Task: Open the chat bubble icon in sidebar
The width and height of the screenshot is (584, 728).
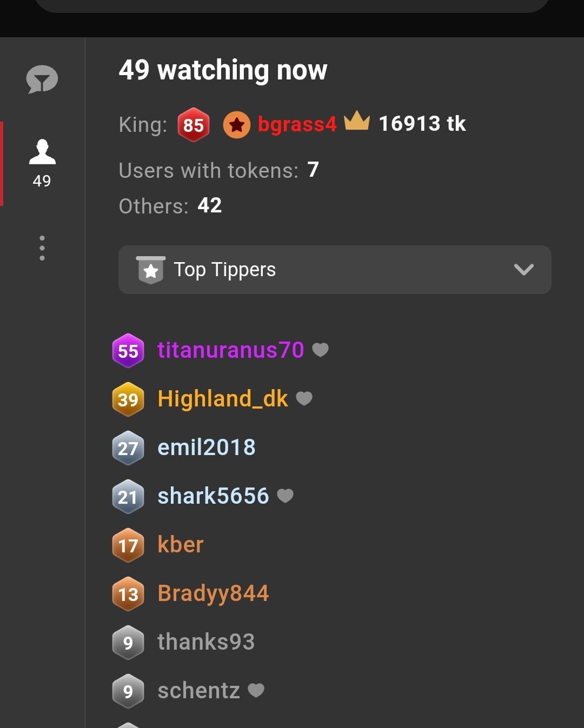Action: (42, 79)
